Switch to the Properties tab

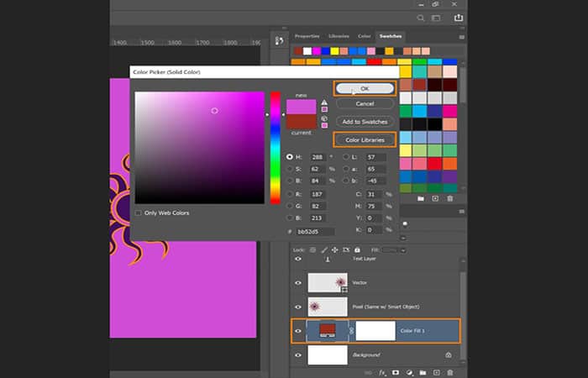click(x=307, y=36)
